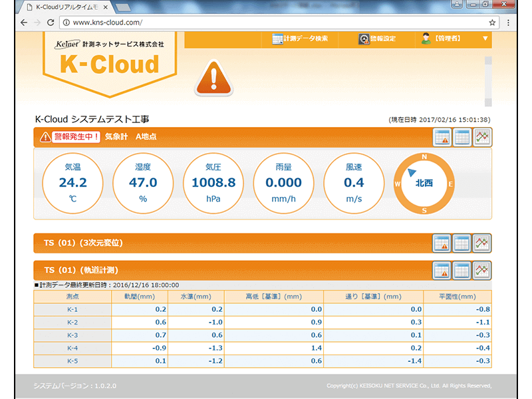The image size is (532, 399).
Task: Click the 湿度 47.0 % gauge
Action: click(143, 184)
